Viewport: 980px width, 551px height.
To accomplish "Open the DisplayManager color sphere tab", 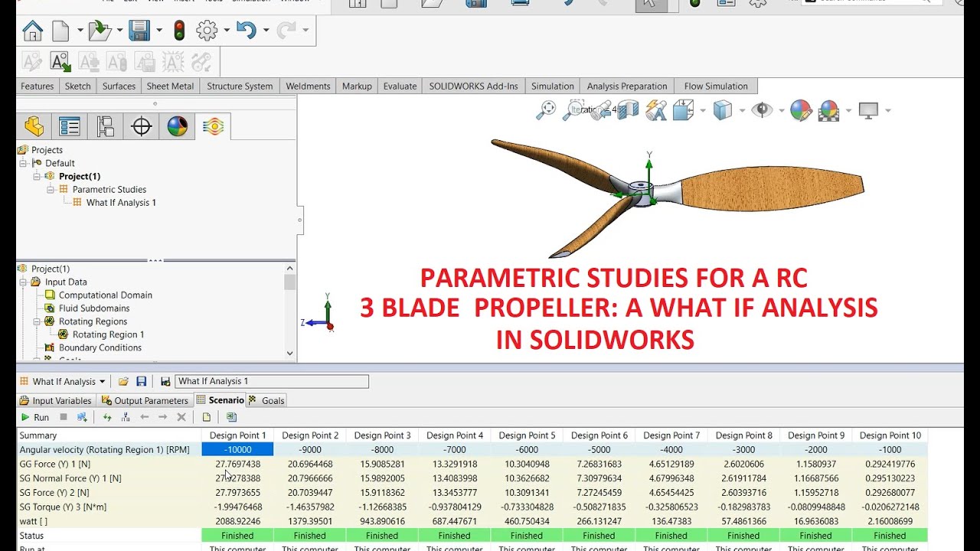I will click(177, 126).
